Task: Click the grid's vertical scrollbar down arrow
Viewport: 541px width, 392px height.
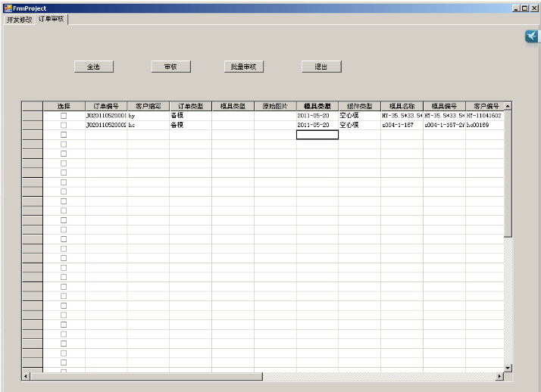Action: point(508,367)
